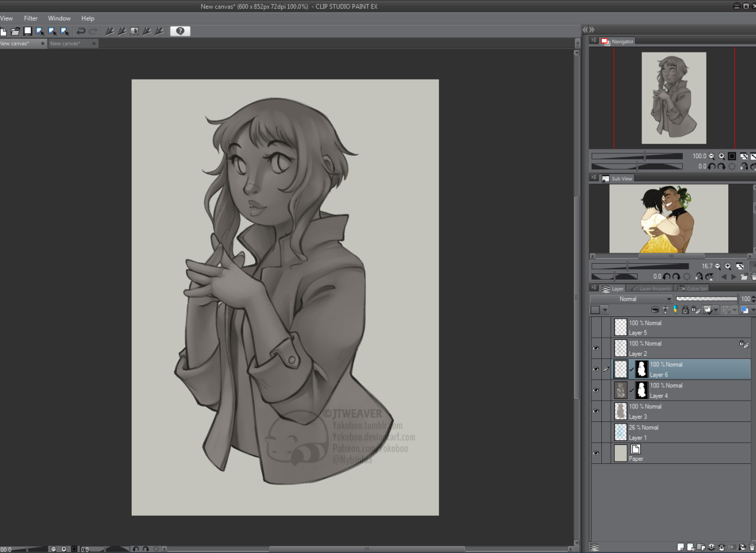Toggle Lock Transparent Pixels icon

click(x=695, y=310)
